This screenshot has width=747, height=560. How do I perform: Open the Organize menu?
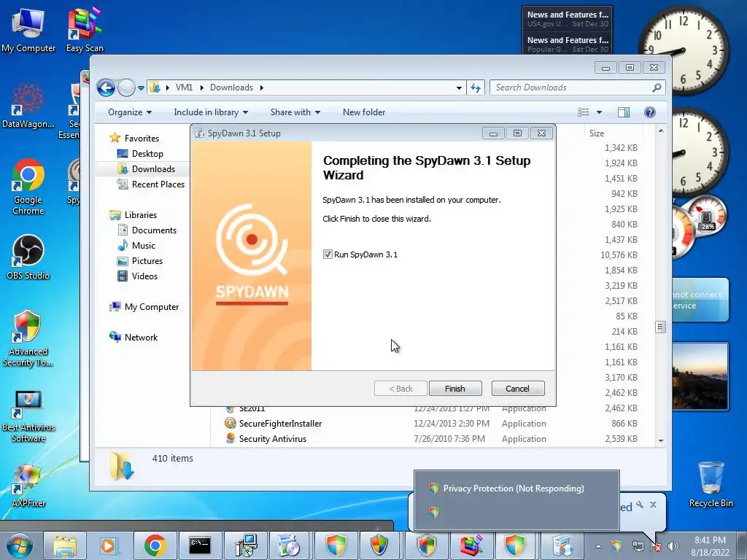[x=130, y=112]
